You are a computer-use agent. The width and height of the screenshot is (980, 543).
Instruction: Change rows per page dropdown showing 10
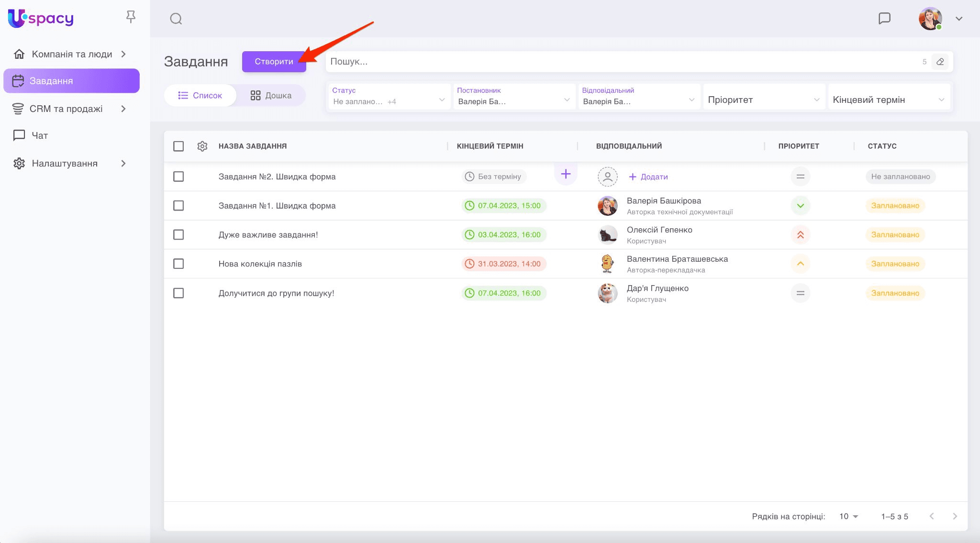point(848,516)
